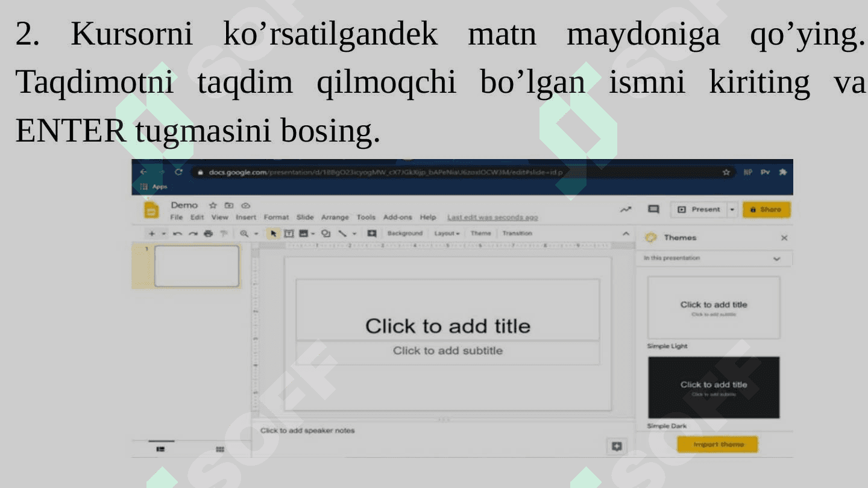Click the redo arrow
Image resolution: width=868 pixels, height=488 pixels.
click(x=193, y=234)
